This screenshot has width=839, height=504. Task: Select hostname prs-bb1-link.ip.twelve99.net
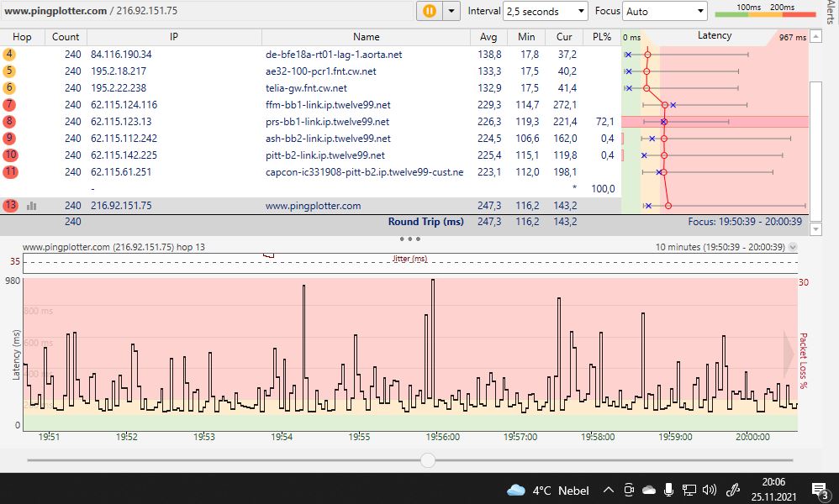point(328,122)
